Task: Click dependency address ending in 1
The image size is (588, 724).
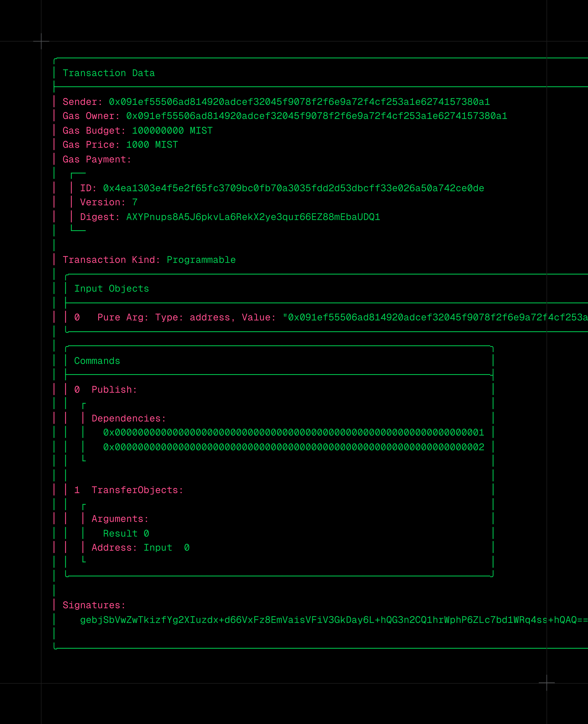Action: tap(293, 433)
